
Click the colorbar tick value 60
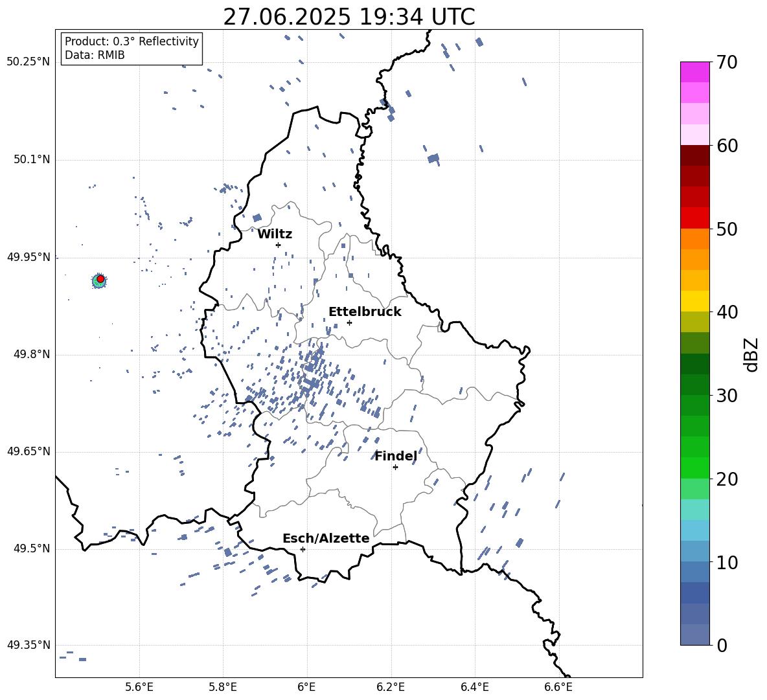(726, 146)
